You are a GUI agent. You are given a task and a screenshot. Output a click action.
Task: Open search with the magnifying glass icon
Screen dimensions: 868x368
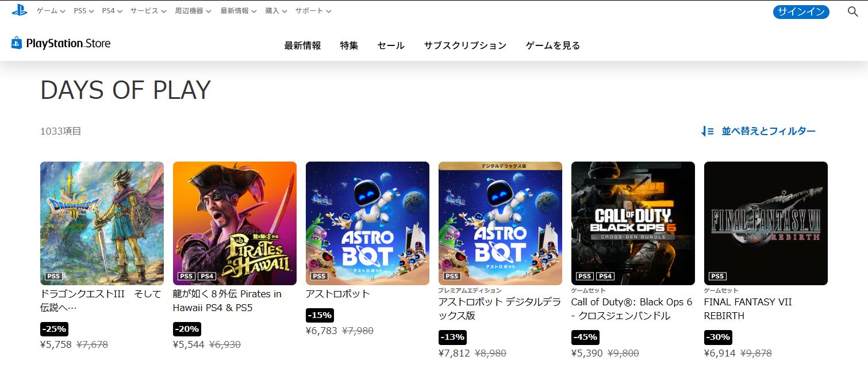pos(852,11)
